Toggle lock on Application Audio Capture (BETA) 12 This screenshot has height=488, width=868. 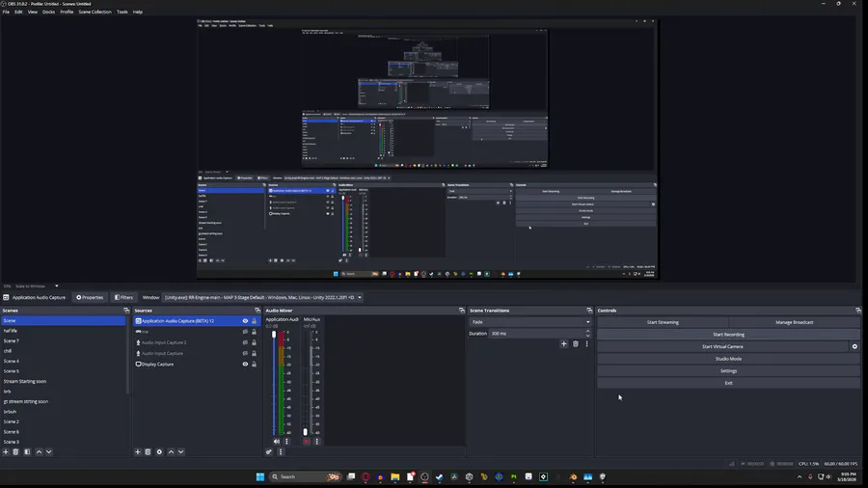254,321
